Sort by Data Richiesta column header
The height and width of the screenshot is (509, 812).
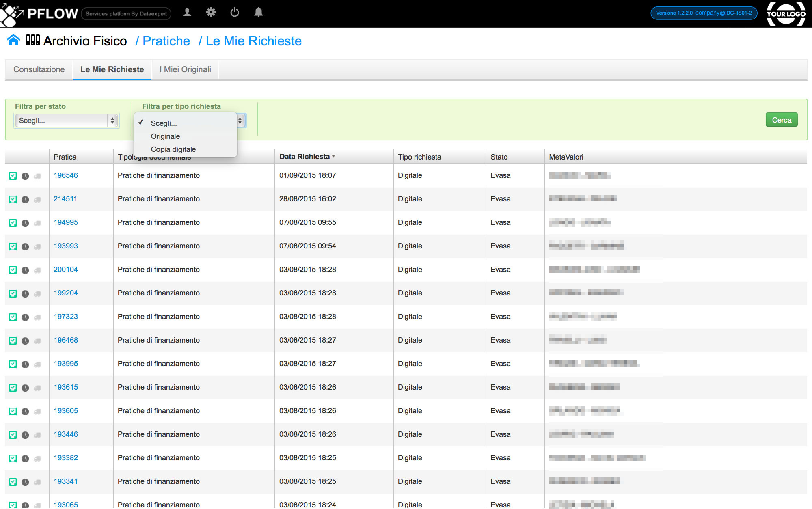click(304, 157)
